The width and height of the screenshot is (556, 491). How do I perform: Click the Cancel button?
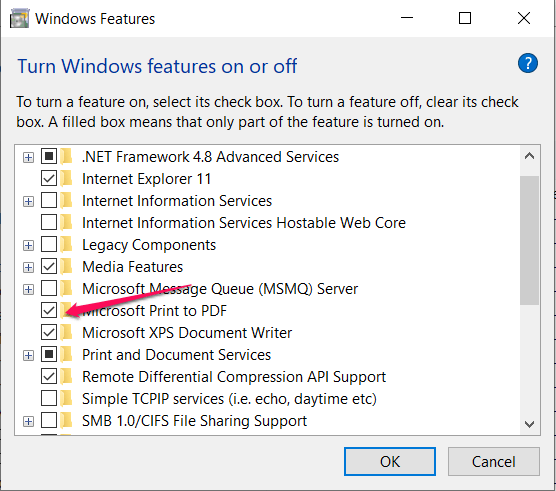(x=494, y=462)
